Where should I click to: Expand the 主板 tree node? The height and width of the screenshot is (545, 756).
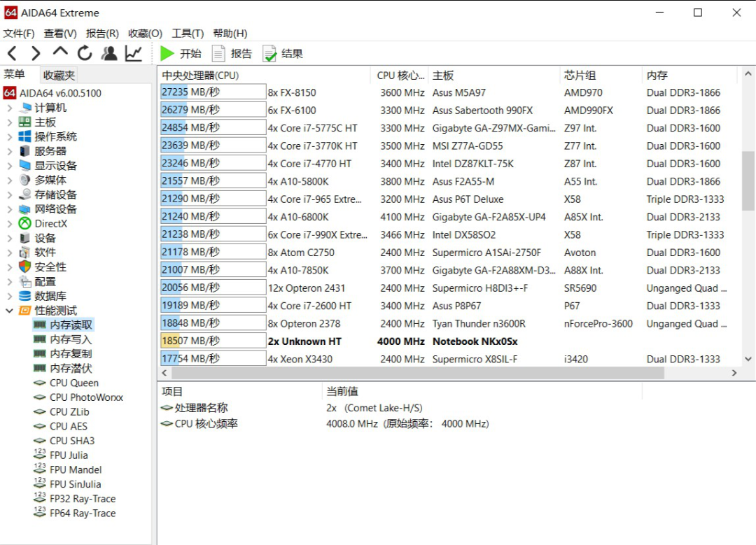10,122
